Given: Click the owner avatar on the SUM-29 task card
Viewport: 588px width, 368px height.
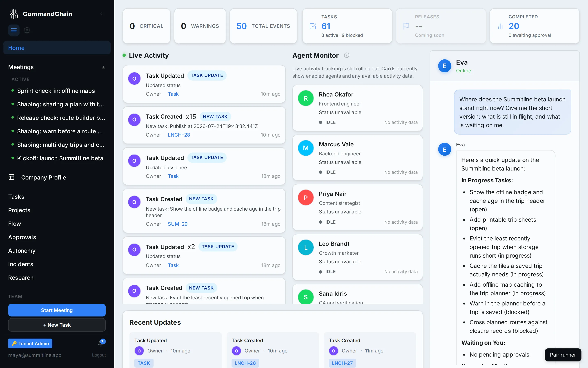Looking at the screenshot, I should [x=134, y=202].
